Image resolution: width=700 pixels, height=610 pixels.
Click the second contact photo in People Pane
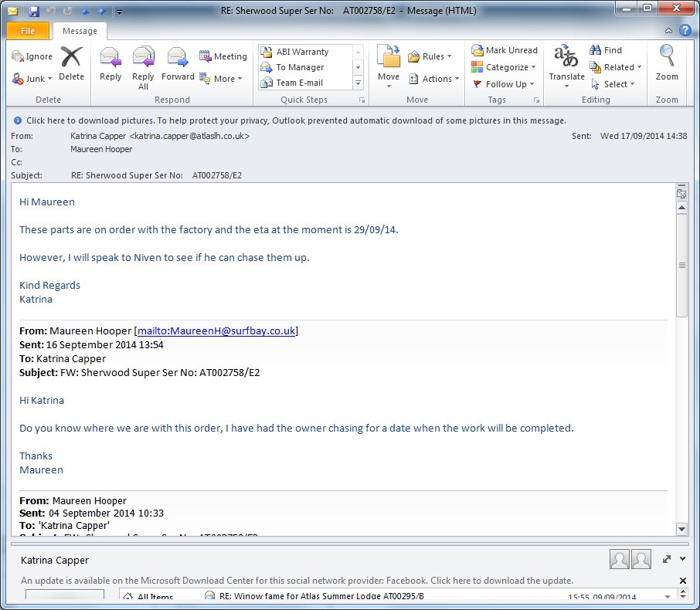641,559
